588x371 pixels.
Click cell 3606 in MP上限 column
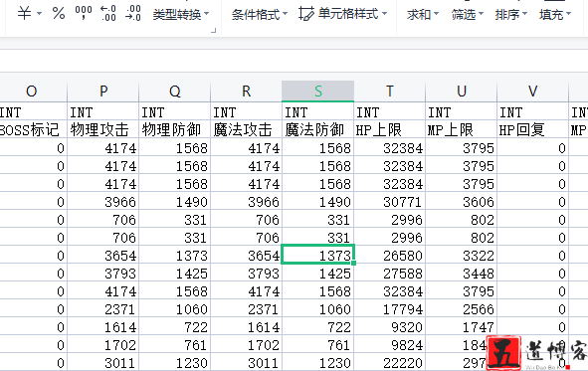(x=462, y=202)
